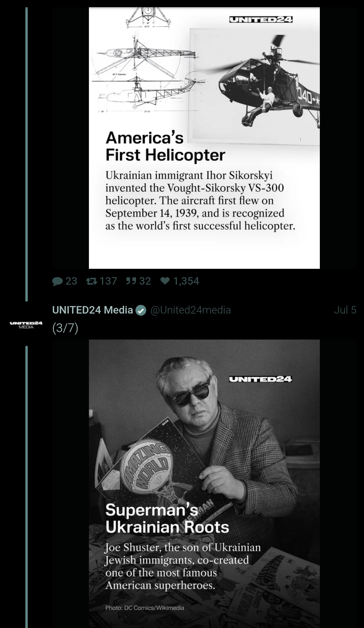Click the UNITED24 logo on helicopter image
This screenshot has width=364, height=628.
coord(261,20)
